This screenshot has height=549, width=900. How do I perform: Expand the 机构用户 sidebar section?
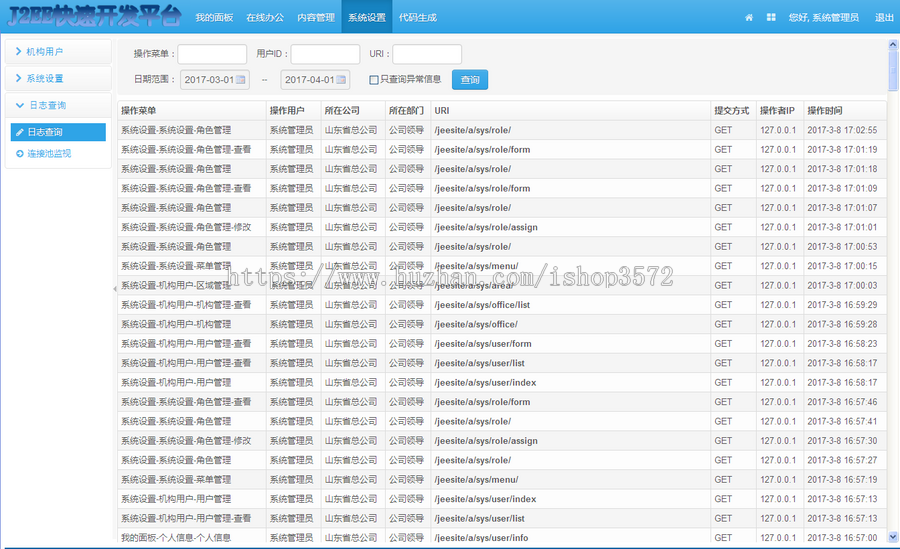tap(58, 52)
